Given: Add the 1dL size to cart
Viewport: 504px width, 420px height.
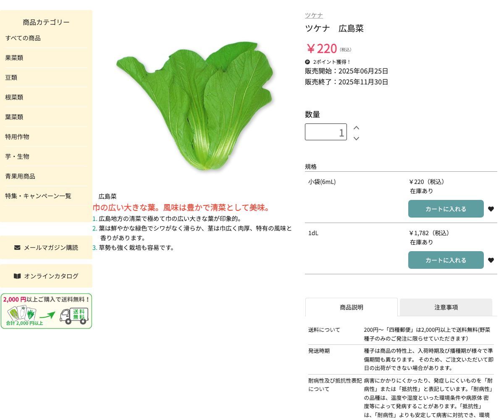Looking at the screenshot, I should click(446, 260).
